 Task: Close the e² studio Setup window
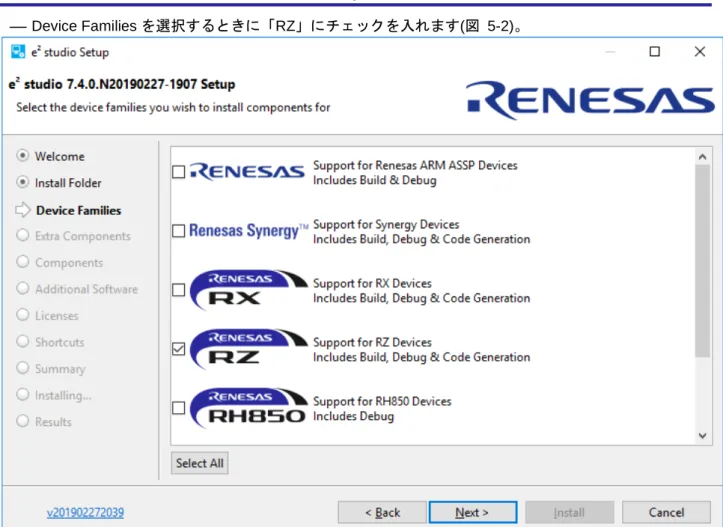[x=700, y=51]
